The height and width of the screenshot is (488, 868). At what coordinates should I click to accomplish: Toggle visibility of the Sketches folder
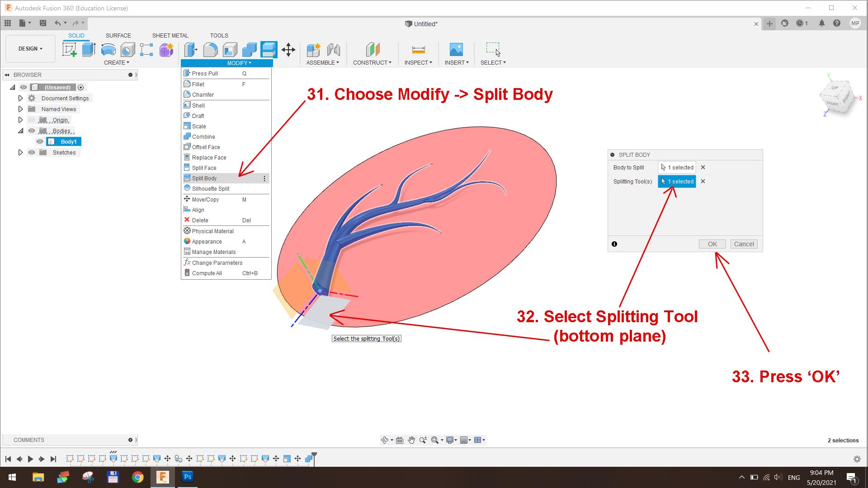[32, 152]
